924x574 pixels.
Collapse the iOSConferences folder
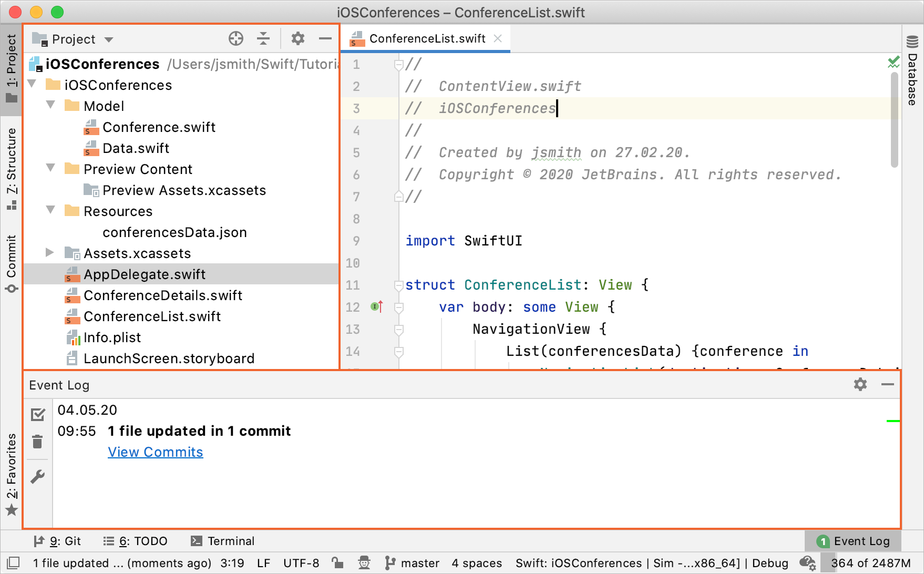(32, 84)
